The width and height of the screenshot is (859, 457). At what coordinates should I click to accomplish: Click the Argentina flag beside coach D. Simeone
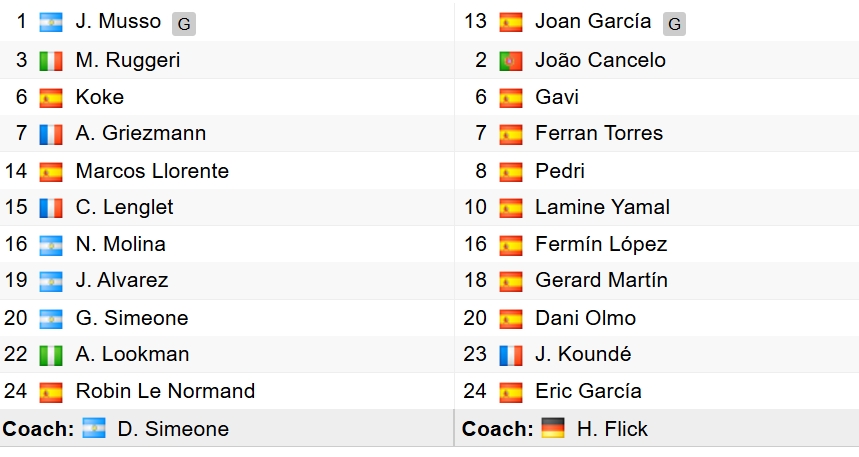pos(94,429)
